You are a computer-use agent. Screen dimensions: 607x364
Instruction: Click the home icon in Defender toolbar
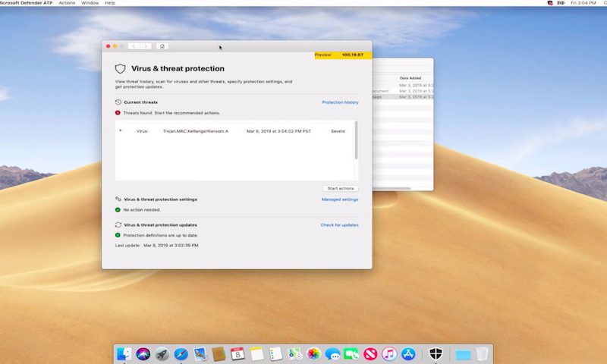[x=162, y=46]
